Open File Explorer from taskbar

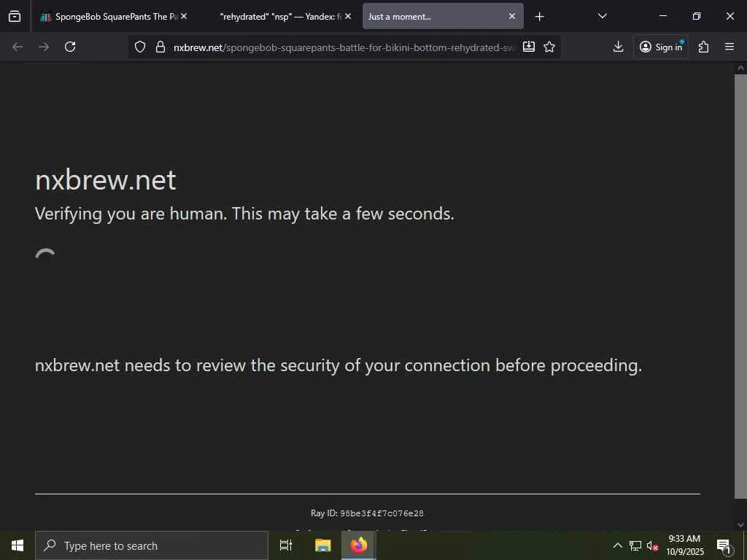tap(323, 545)
